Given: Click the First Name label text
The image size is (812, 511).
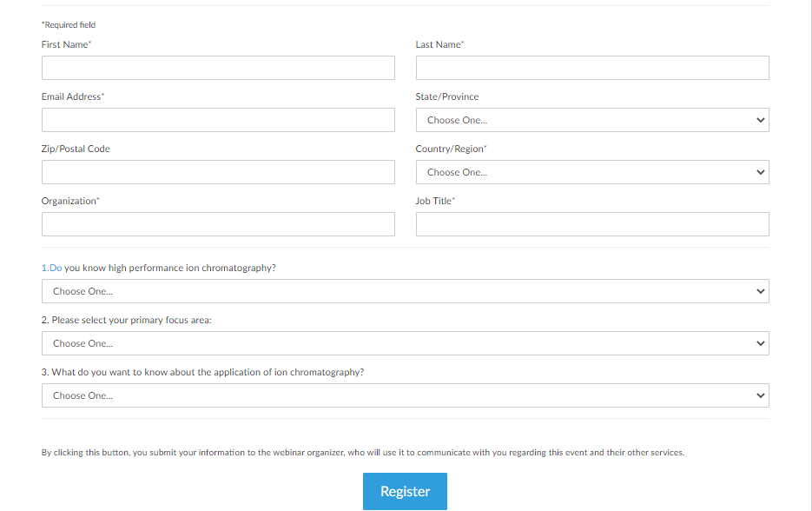Looking at the screenshot, I should (65, 44).
